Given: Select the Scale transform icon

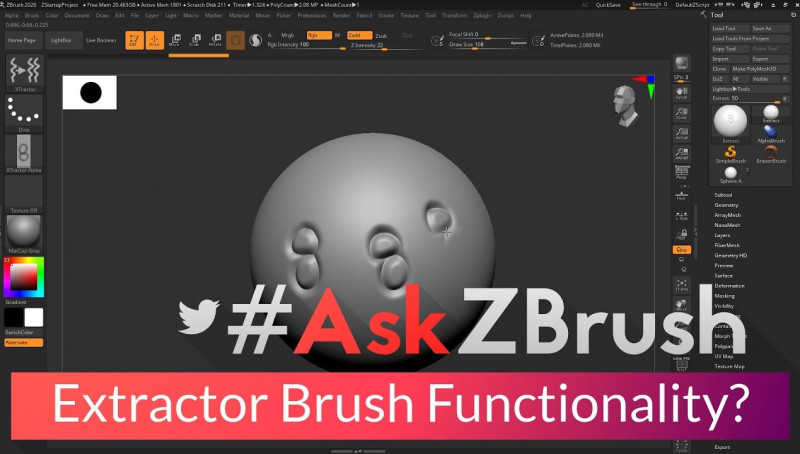Looking at the screenshot, I should click(x=194, y=40).
